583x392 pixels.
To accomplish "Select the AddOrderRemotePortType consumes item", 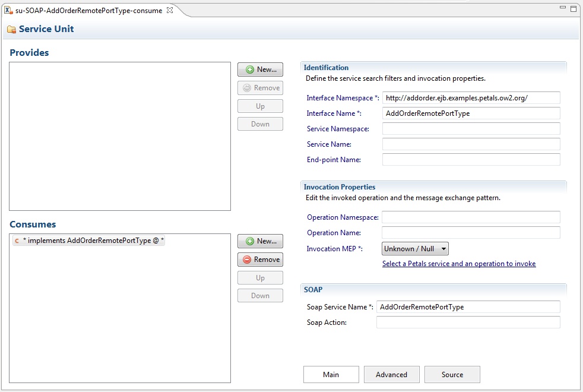I will pyautogui.click(x=89, y=241).
